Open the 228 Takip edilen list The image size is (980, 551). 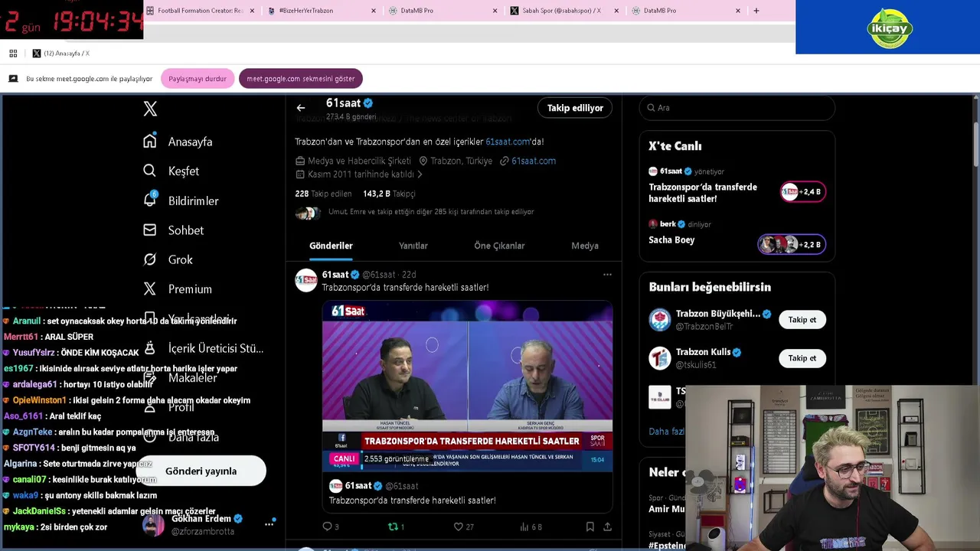pos(323,194)
